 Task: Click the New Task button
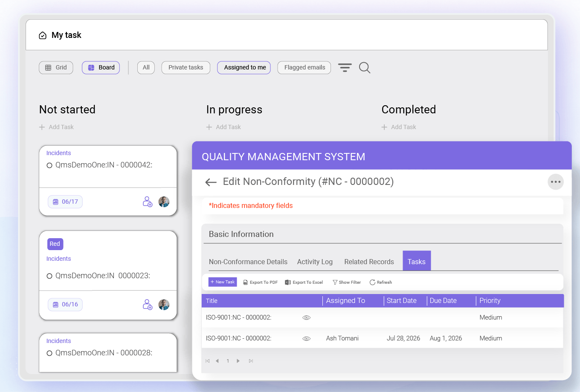click(x=223, y=282)
